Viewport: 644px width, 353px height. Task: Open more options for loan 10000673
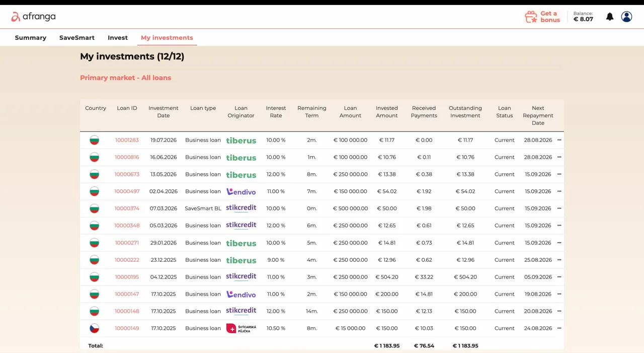[x=559, y=174]
